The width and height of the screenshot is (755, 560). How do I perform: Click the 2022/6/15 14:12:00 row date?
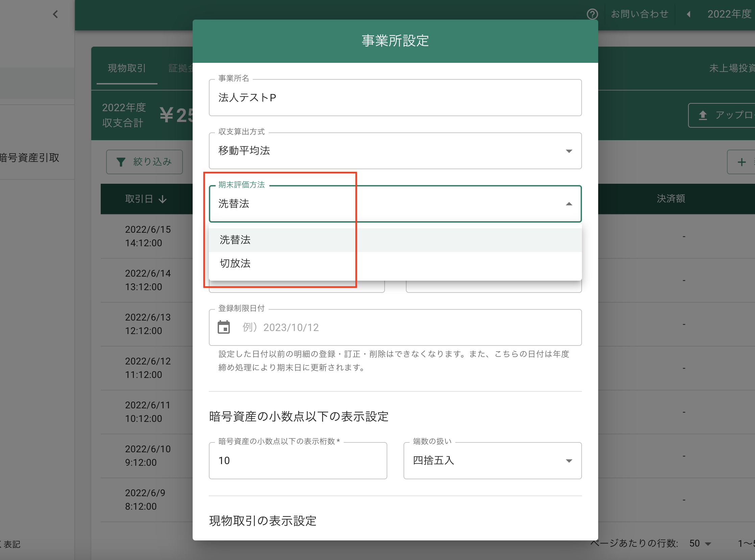click(x=148, y=236)
